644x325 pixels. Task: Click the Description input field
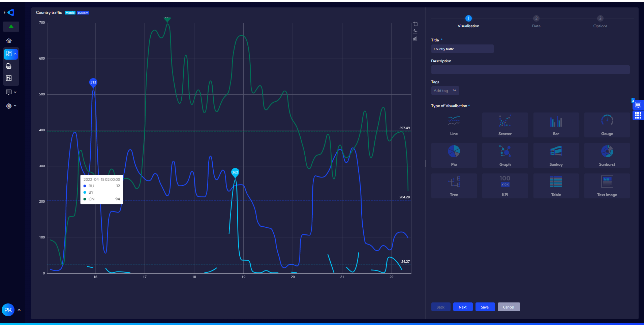(x=530, y=70)
